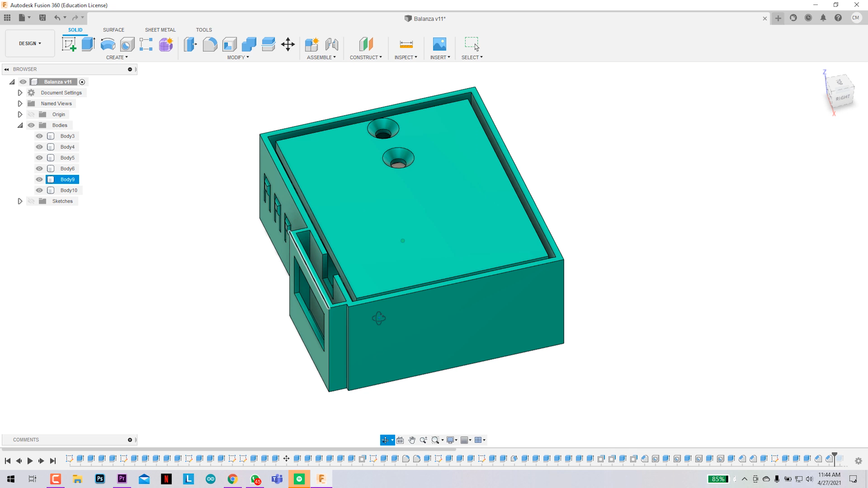Click the Fillet tool in Modify
868x488 pixels.
pyautogui.click(x=210, y=44)
